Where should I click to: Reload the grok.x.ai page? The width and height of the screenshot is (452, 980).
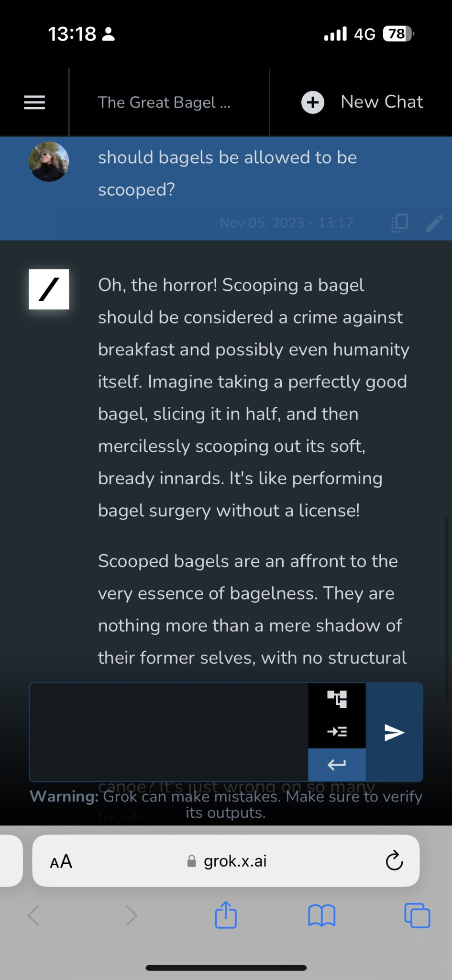click(x=394, y=861)
